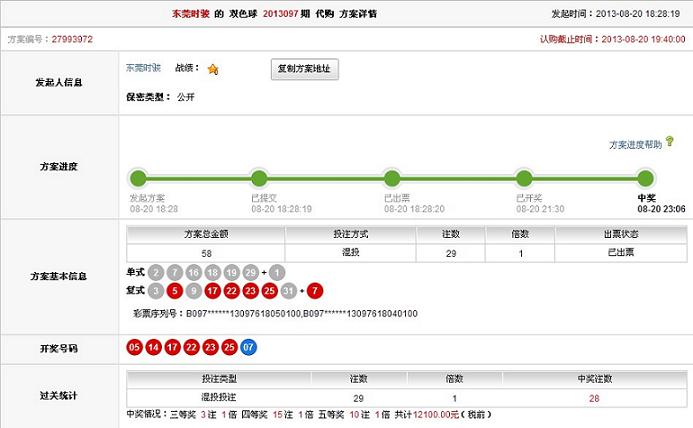Click gray ball 3 in 复式 row
The height and width of the screenshot is (428, 693).
pos(155,291)
